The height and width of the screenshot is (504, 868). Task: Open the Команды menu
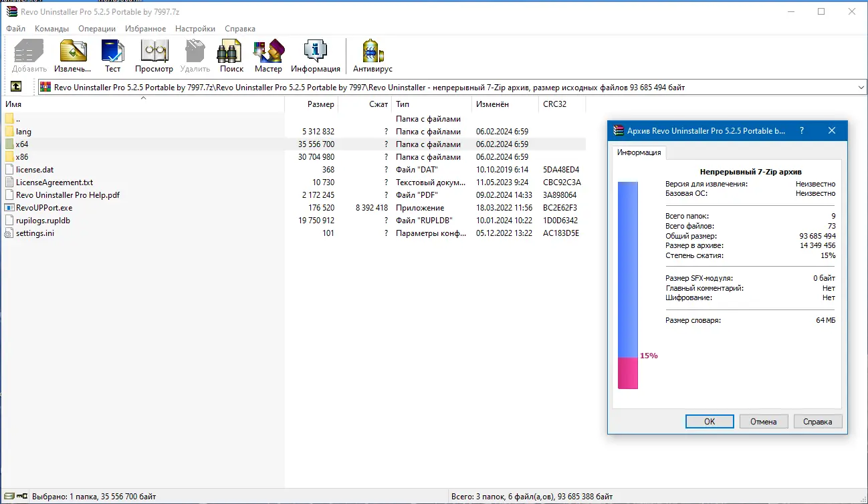tap(51, 29)
